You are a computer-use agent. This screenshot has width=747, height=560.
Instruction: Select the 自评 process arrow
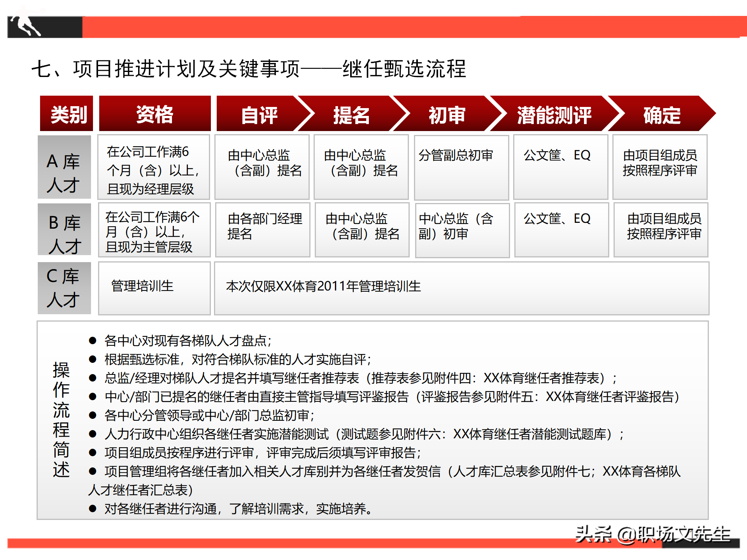pos(260,114)
